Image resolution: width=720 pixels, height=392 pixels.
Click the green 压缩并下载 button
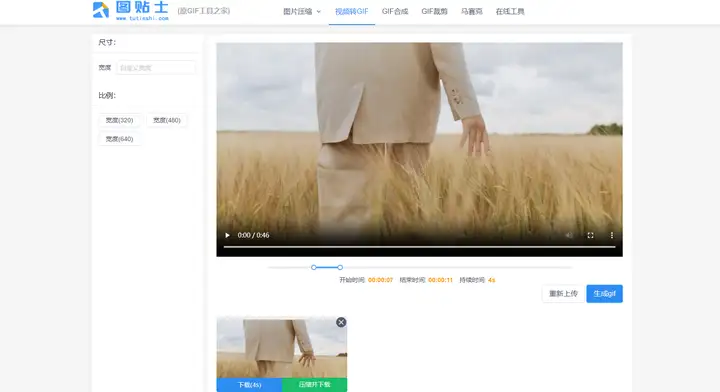315,385
